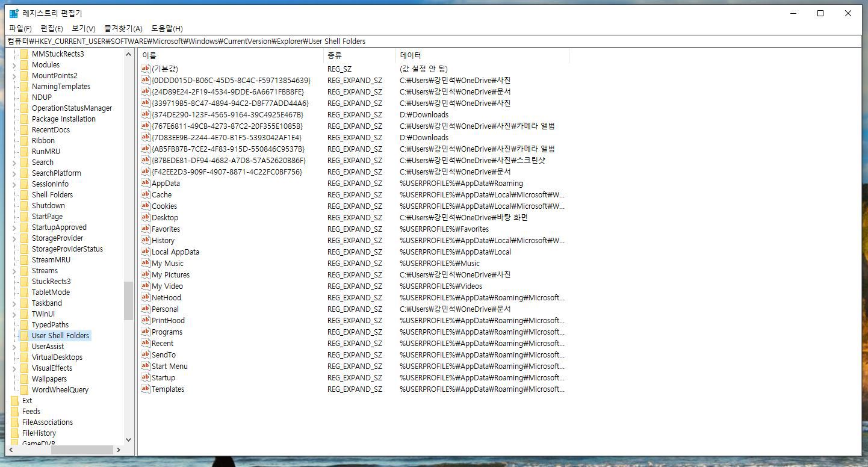This screenshot has width=868, height=467.
Task: Open the 도움말(H) menu
Action: (167, 28)
